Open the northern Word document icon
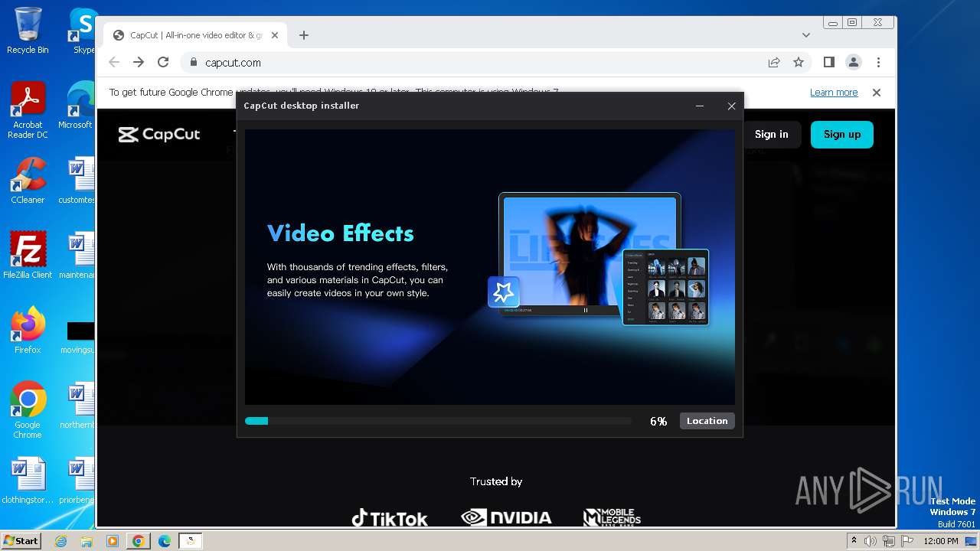This screenshot has width=980, height=551. [77, 406]
